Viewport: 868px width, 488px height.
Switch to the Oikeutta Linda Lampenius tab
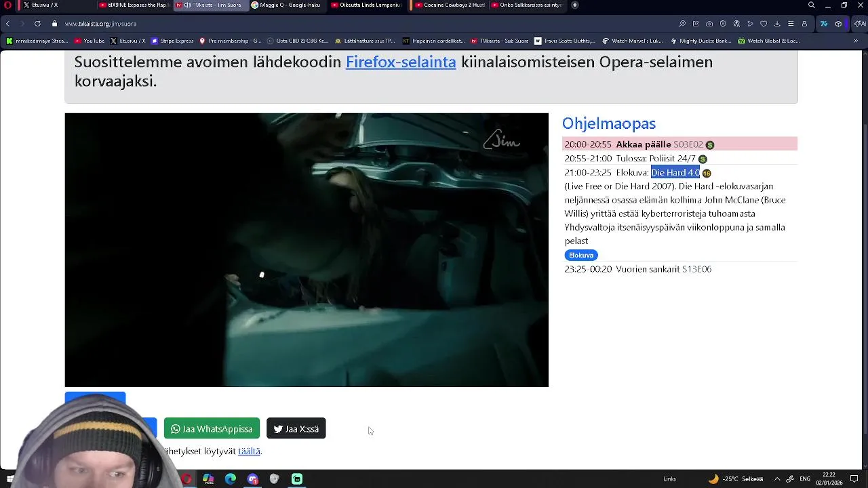point(366,5)
